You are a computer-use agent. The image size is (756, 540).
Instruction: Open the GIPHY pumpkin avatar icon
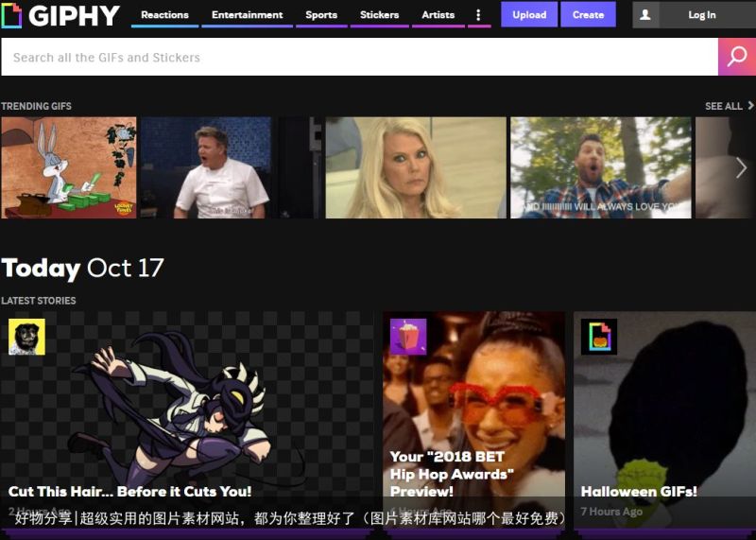click(599, 337)
